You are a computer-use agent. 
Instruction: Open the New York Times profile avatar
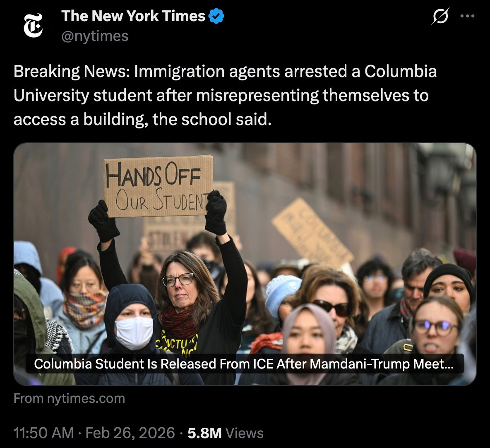(33, 26)
